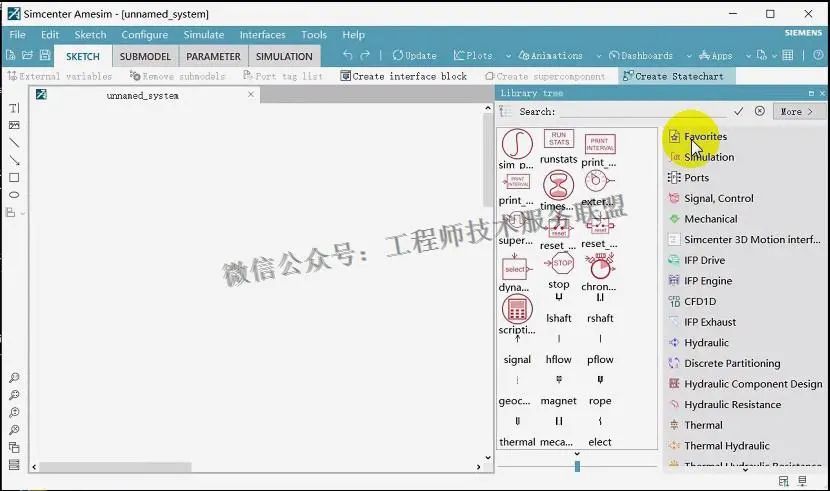The image size is (830, 491).
Task: Pick the rope port component
Action: tap(600, 391)
